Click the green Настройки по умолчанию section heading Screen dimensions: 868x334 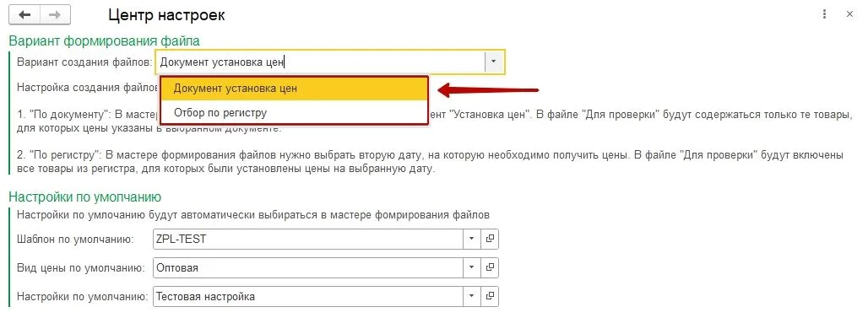click(85, 197)
